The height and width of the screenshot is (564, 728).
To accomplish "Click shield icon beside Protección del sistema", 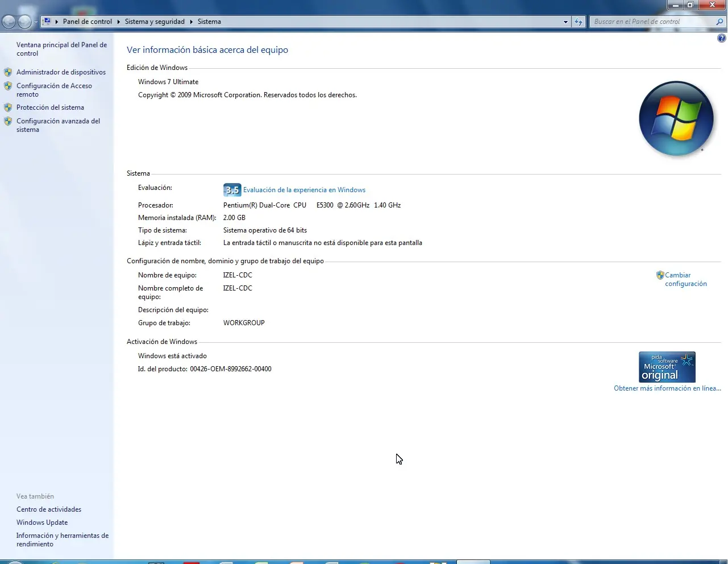I will (x=8, y=107).
